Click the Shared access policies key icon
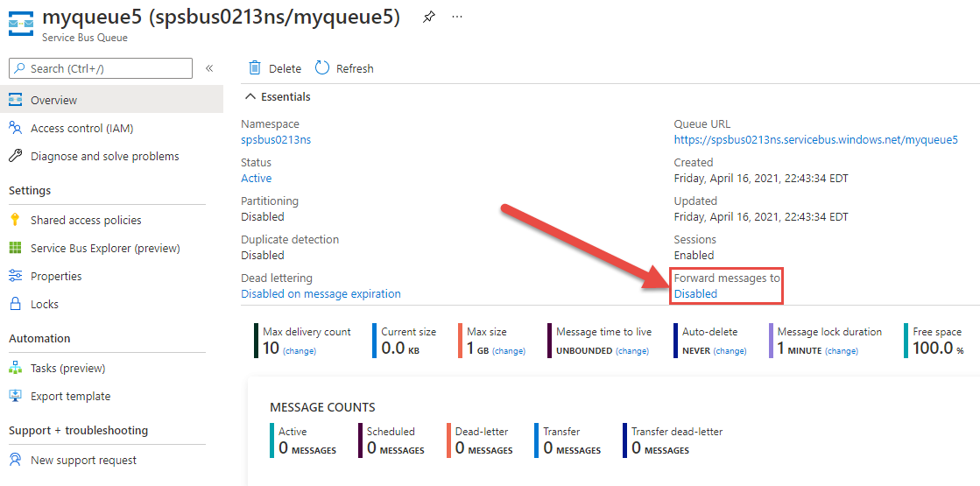 16,220
